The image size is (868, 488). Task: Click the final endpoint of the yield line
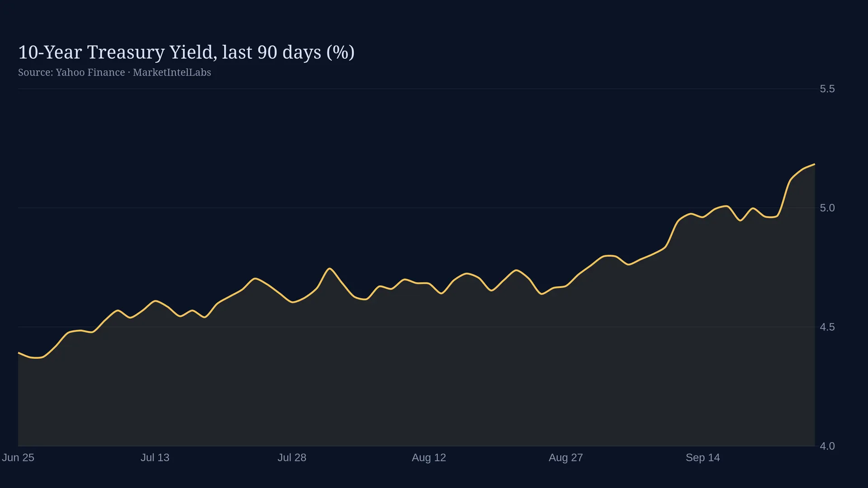pos(815,164)
